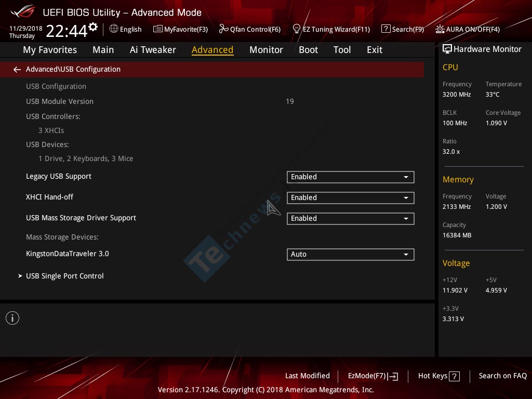Click the date 11/29/2018
This screenshot has height=399, width=532.
tap(26, 29)
